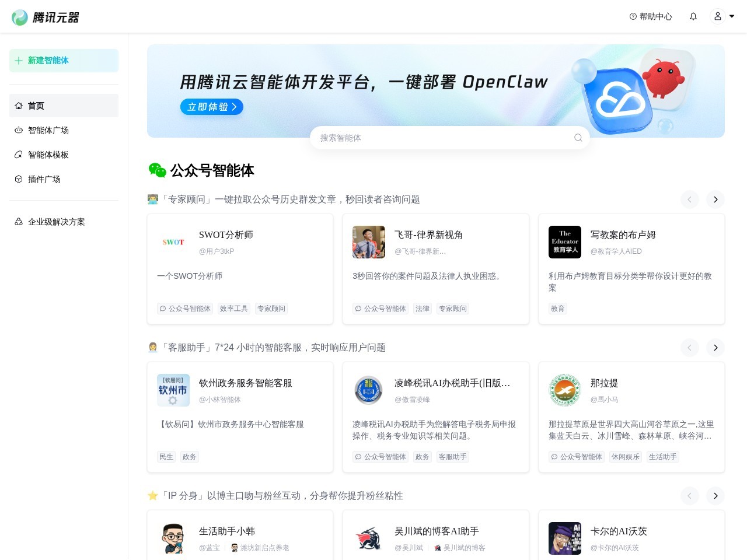The image size is (747, 560).
Task: Click the WeChat icon beside 公众号智能体
Action: tap(158, 170)
